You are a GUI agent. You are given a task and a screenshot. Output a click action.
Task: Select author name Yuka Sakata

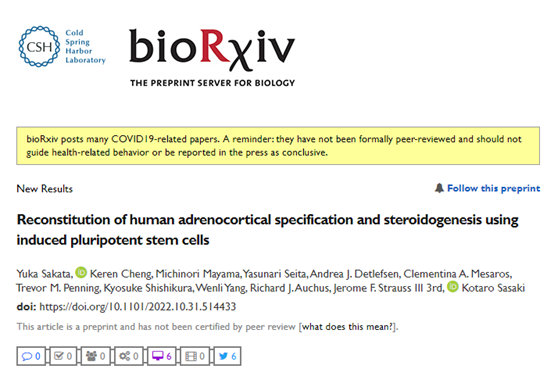[44, 274]
